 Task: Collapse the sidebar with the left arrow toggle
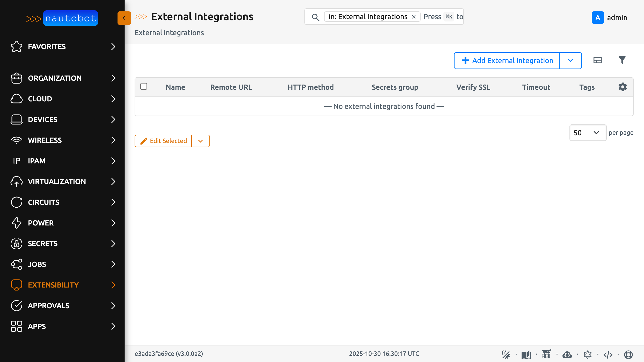(x=124, y=18)
